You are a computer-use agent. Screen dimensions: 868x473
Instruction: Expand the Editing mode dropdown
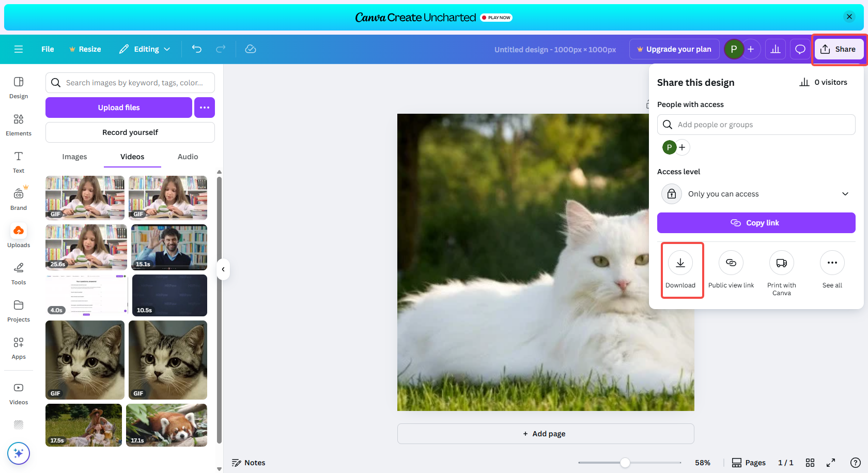click(145, 49)
